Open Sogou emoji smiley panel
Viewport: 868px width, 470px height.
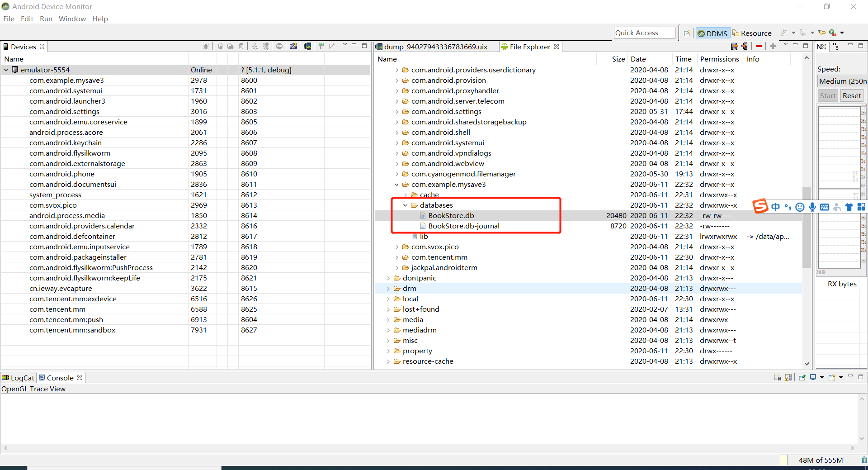pos(800,207)
